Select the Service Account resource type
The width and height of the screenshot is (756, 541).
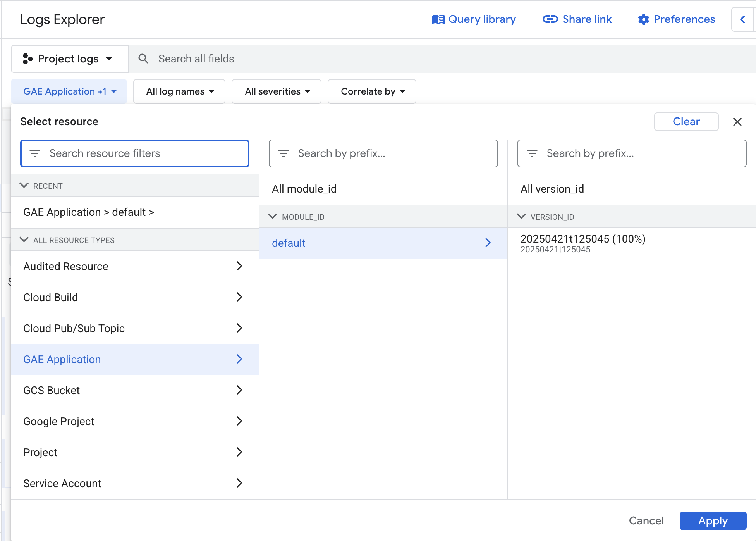[135, 484]
